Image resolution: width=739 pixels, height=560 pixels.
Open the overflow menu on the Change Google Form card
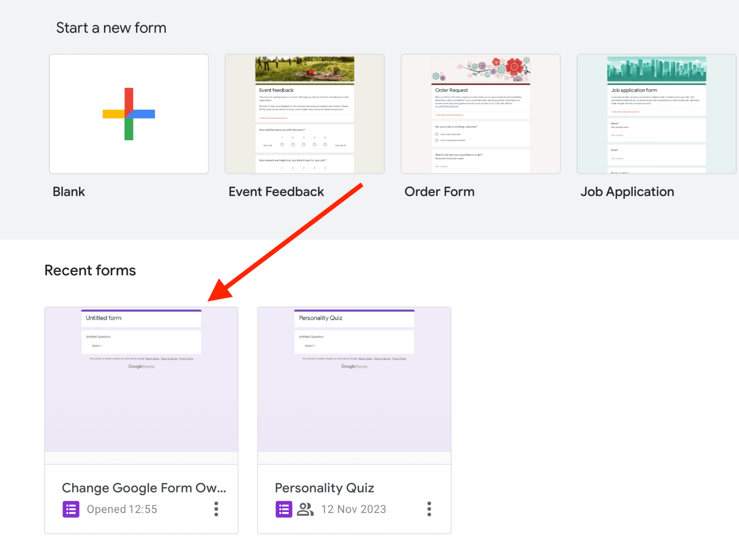[216, 509]
